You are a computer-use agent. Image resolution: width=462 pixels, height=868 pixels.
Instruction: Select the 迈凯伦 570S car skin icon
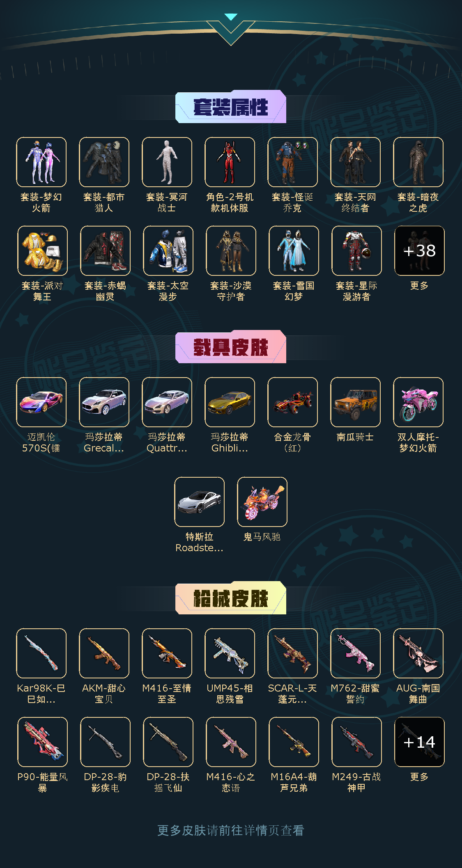[x=41, y=402]
